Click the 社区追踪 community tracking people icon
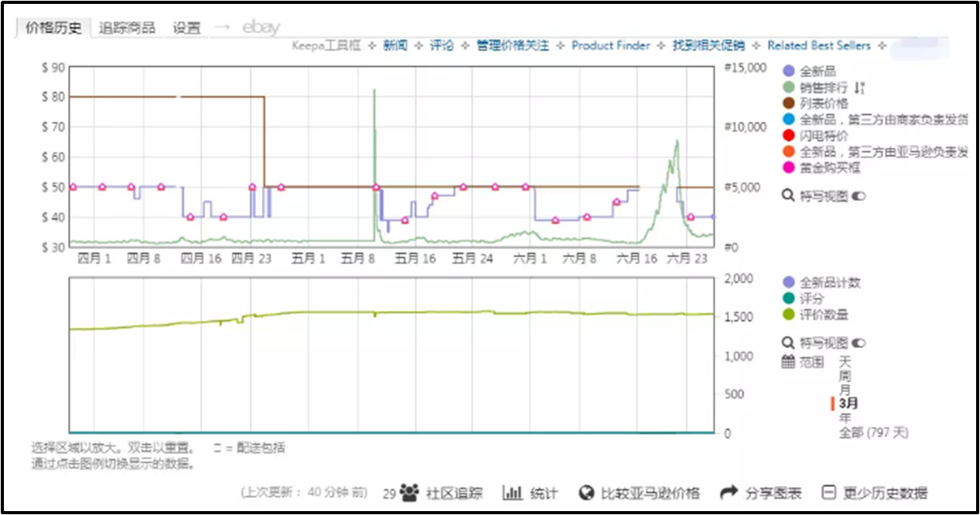 tap(409, 492)
